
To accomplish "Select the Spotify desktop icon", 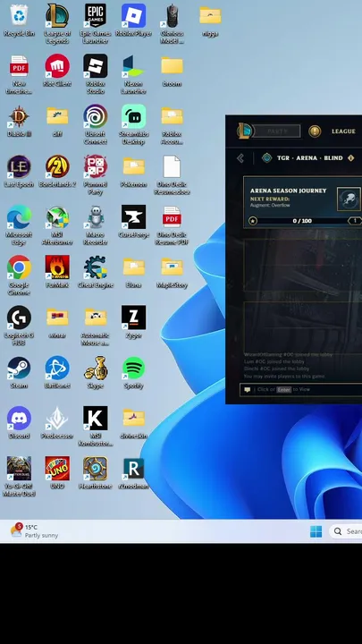I will (x=133, y=372).
